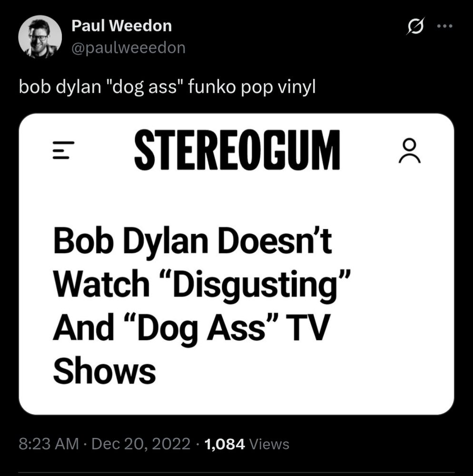
Task: Click the word "Shows" ending the headline
Action: (x=104, y=371)
